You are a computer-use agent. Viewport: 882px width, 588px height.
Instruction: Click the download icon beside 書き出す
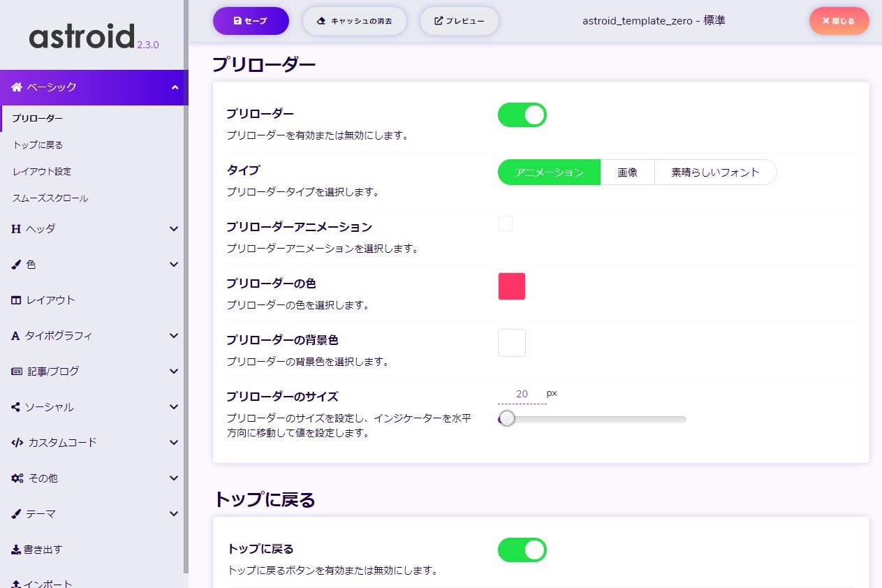tap(16, 550)
